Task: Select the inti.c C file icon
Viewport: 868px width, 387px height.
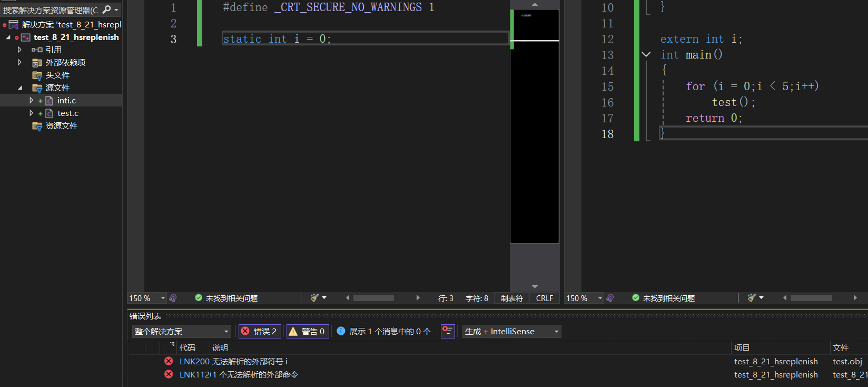Action: pos(49,101)
